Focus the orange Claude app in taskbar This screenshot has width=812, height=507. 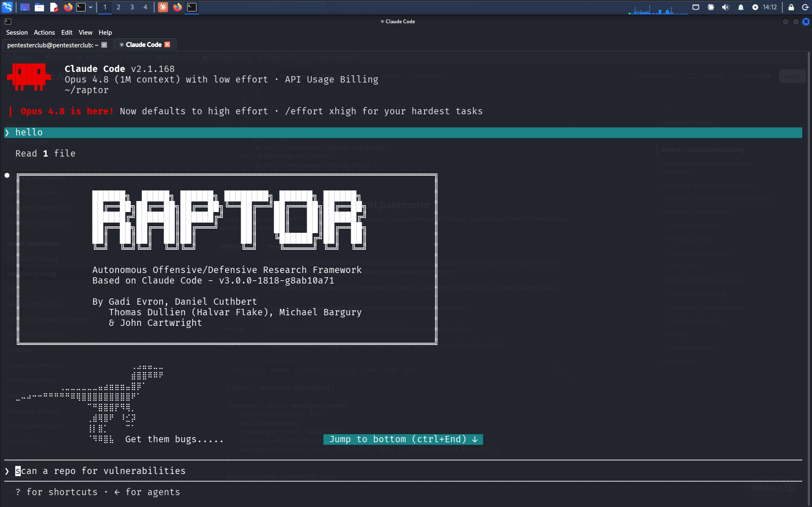coord(163,7)
